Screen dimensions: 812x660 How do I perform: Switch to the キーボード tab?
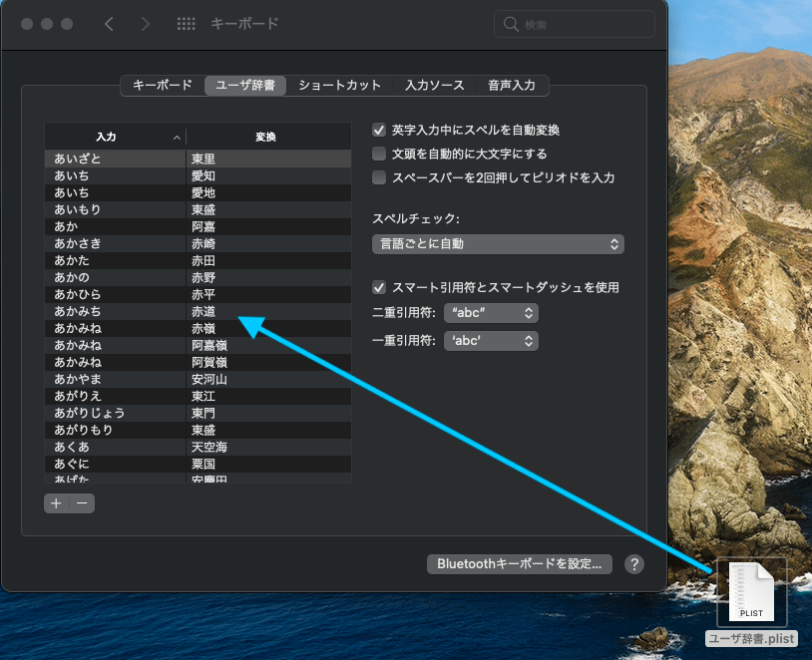click(163, 86)
